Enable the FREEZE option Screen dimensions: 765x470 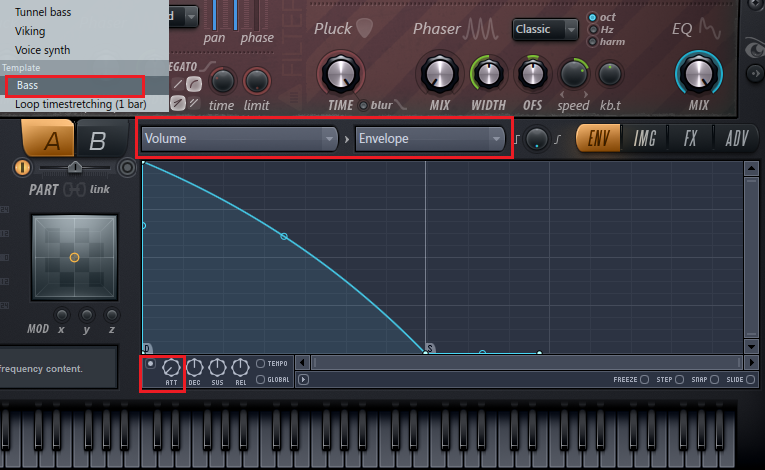pos(645,380)
